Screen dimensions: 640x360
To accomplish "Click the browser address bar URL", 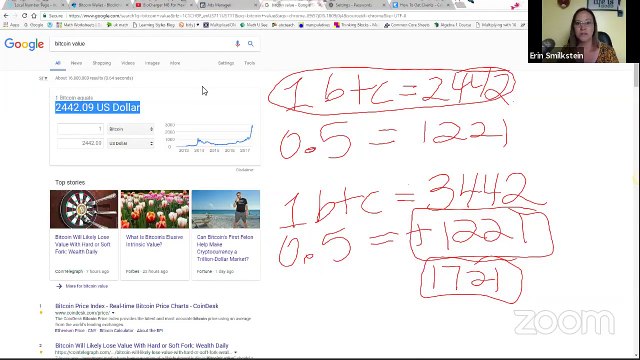I will click(x=237, y=16).
